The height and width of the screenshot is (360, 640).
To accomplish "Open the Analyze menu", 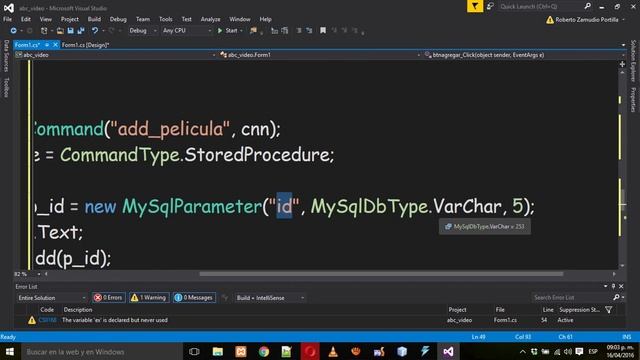I will [210, 19].
